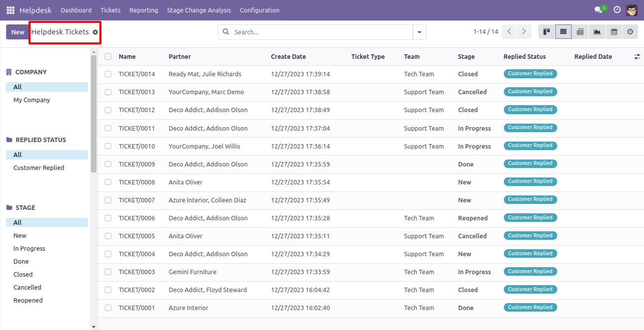The image size is (644, 330).
Task: Open the apps grid menu icon
Action: point(10,10)
